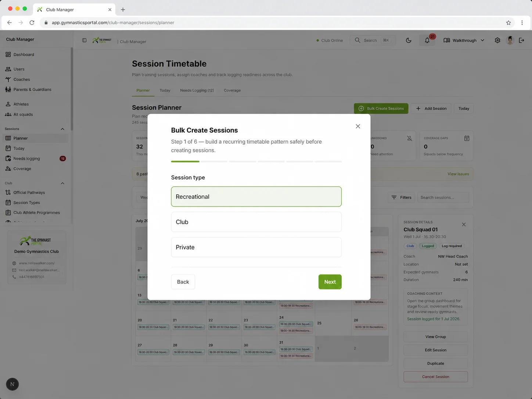
Task: Click the Cancel Session button
Action: [435, 377]
